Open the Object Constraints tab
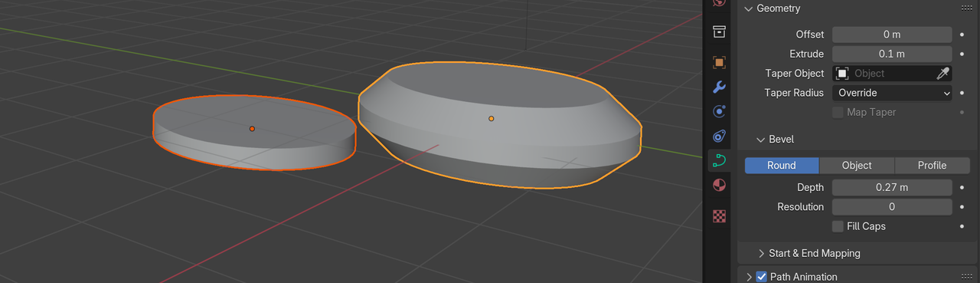The height and width of the screenshot is (283, 980). (x=719, y=136)
